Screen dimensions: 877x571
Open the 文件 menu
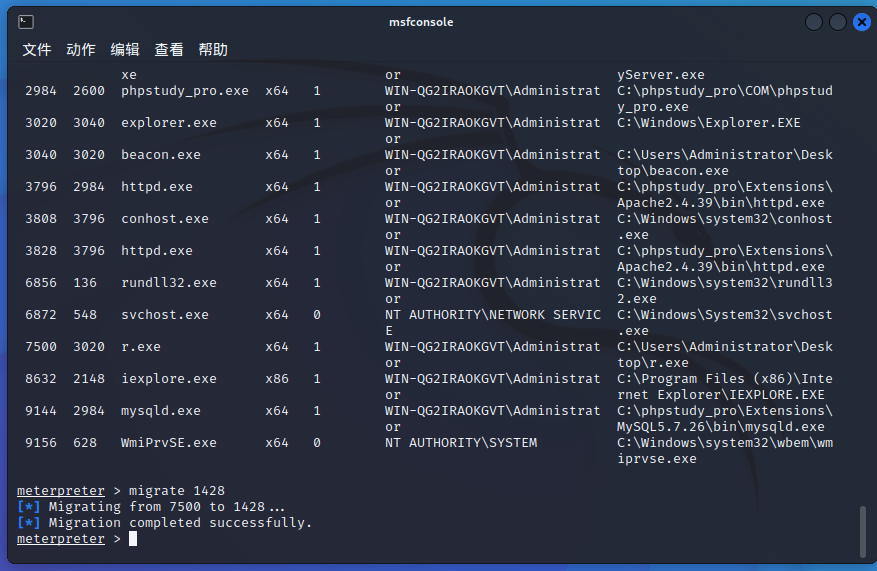pyautogui.click(x=37, y=50)
